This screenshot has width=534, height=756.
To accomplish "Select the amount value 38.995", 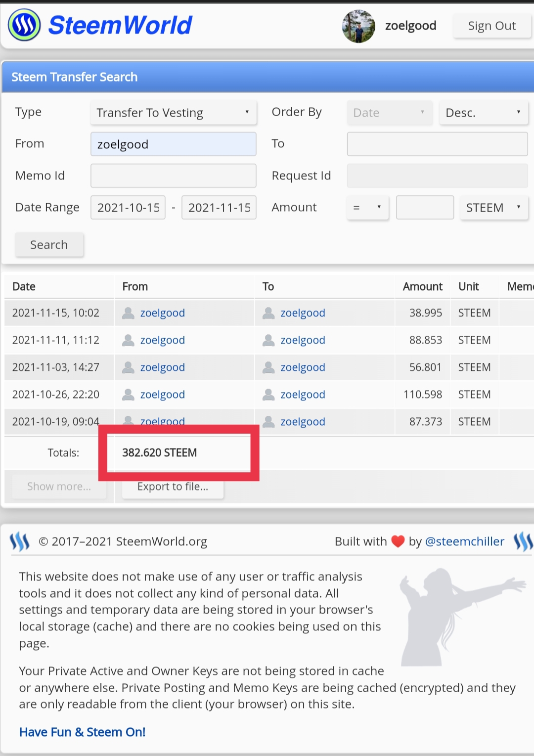I will (426, 313).
